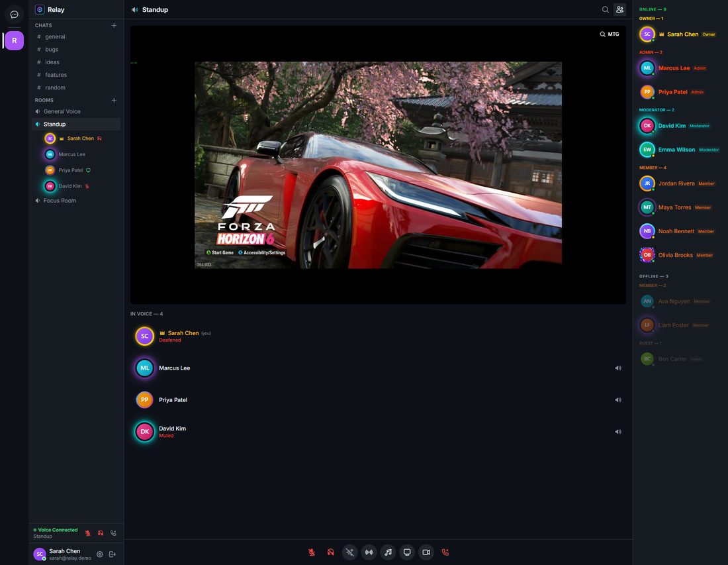Screen dimensions: 728x565
Task: Undeafen headphones in the bottom call bar
Action: point(330,552)
